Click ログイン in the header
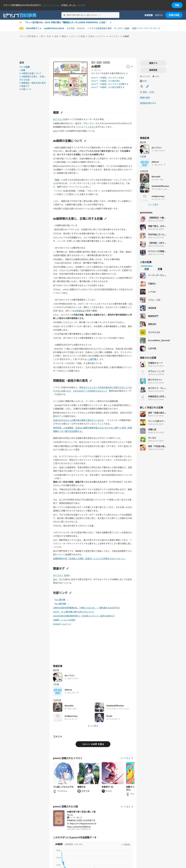Viewport: 186px width, 868px height. pyautogui.click(x=159, y=15)
